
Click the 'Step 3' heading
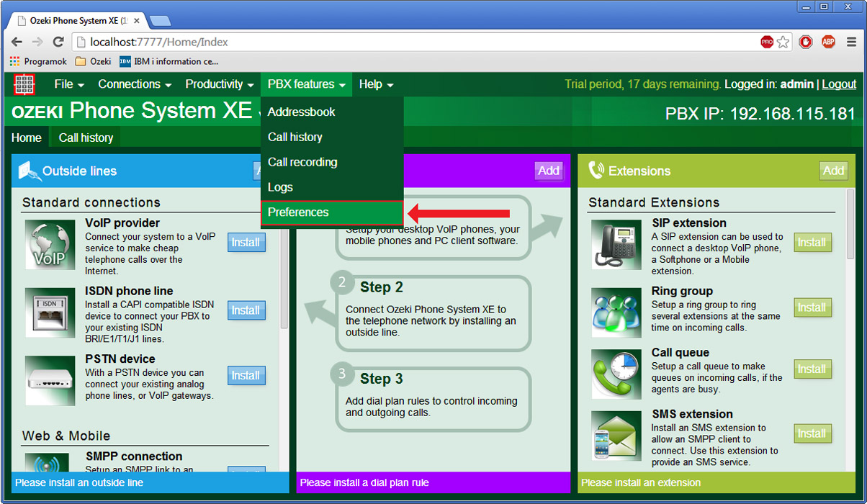point(382,379)
